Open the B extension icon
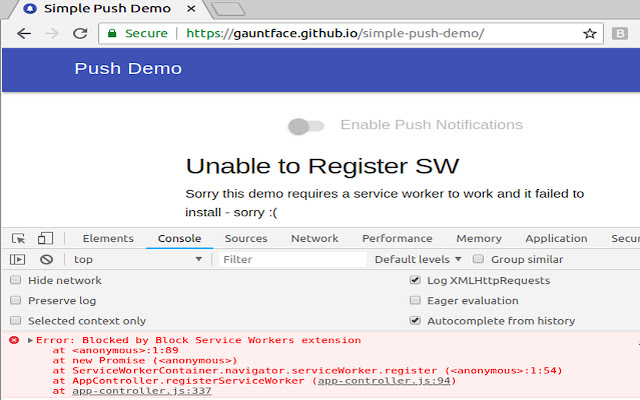Screen dimensions: 640x400 (x=620, y=33)
